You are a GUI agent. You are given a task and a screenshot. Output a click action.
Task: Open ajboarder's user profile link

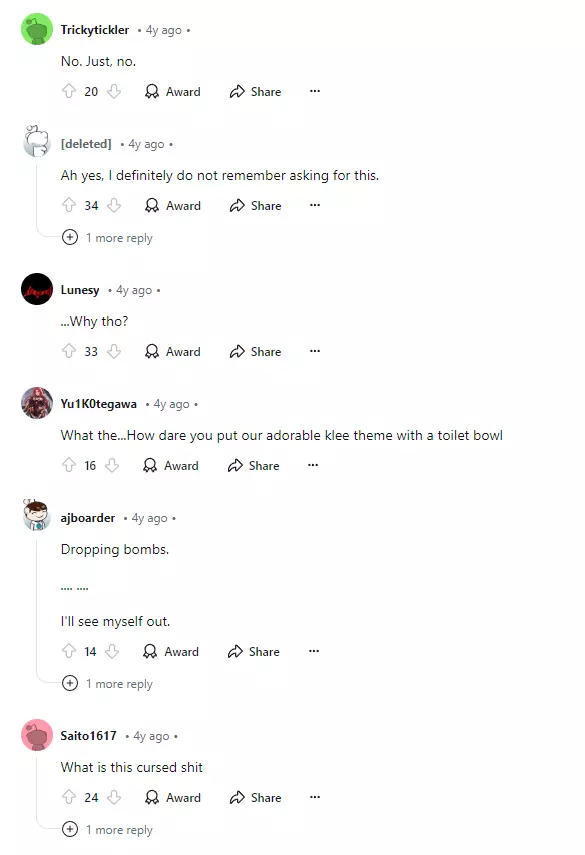(x=88, y=518)
